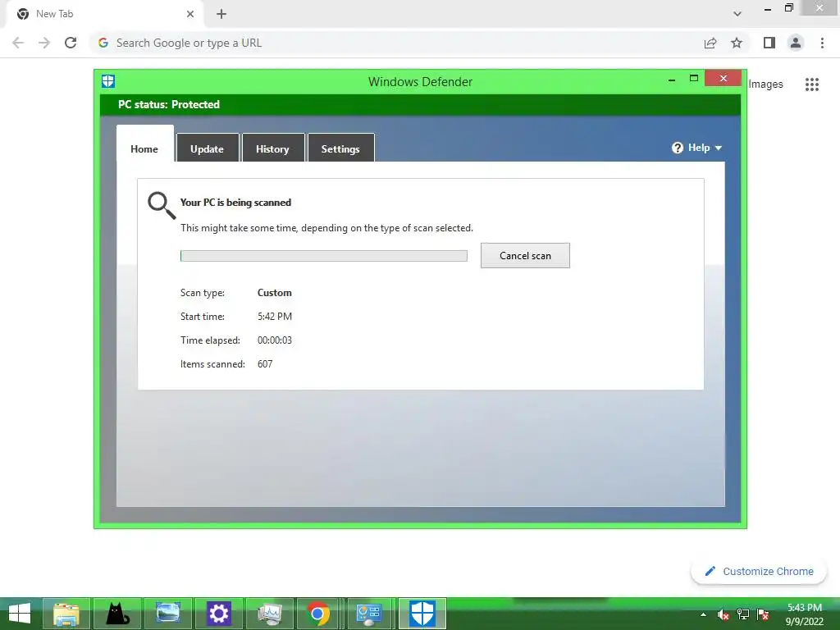Click the taskbar clock showing 5:43 PM
Viewport: 840px width, 630px height.
tap(805, 614)
